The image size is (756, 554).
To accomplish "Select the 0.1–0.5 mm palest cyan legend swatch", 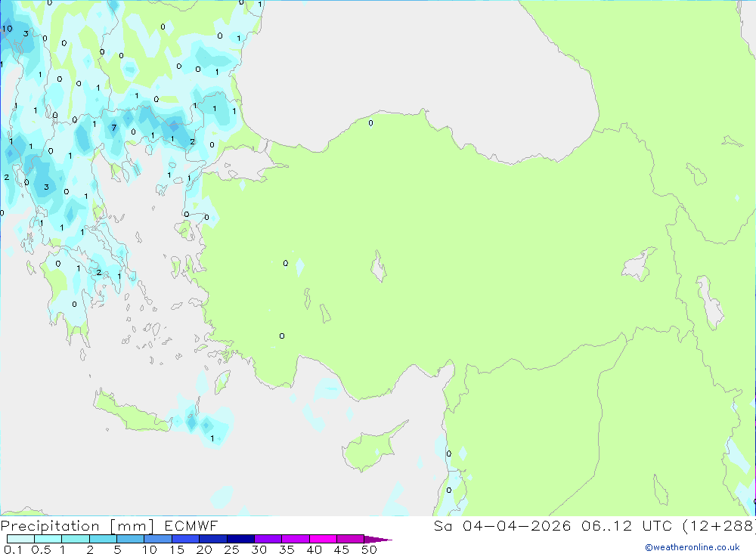I will click(20, 539).
